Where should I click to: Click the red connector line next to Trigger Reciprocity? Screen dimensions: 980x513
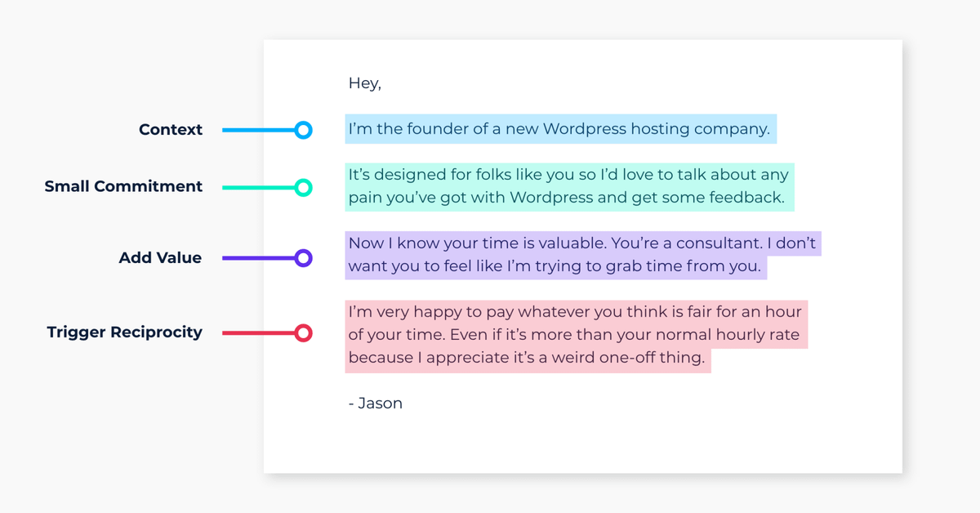coord(257,333)
